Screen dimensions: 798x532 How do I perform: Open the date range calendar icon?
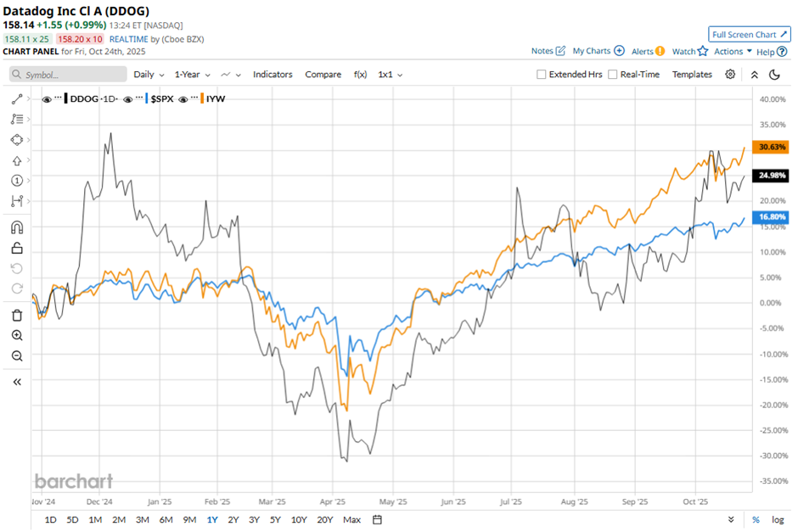click(377, 520)
